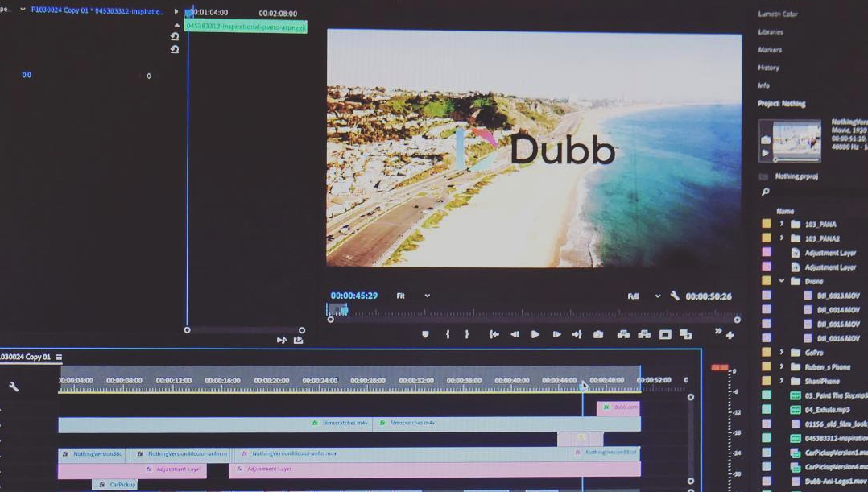Step back one frame in program monitor
Image resolution: width=868 pixels, height=492 pixels.
(x=515, y=334)
